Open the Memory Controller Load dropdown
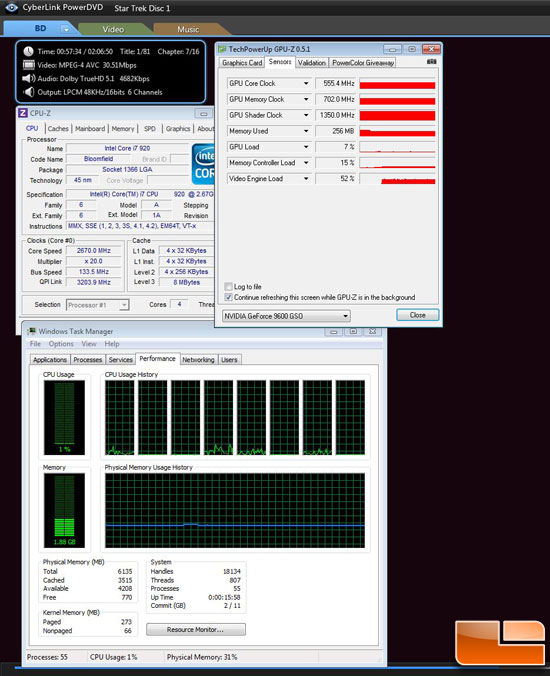Viewport: 550px width, 676px height. (x=306, y=163)
